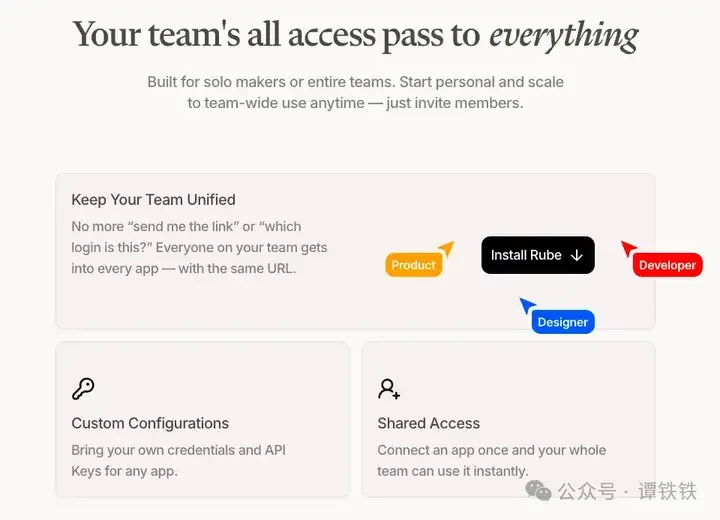
Task: Click the Install Rube button
Action: click(x=538, y=255)
